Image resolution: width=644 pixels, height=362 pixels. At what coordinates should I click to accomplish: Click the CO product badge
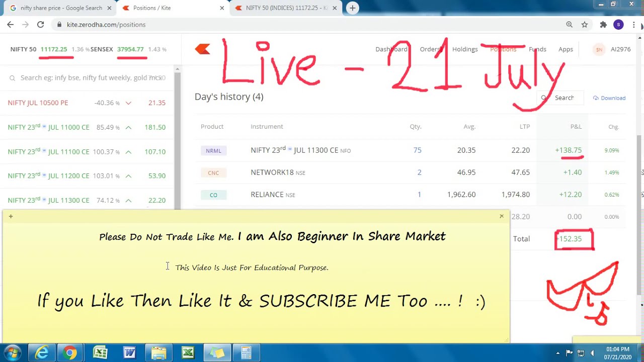[x=213, y=195]
